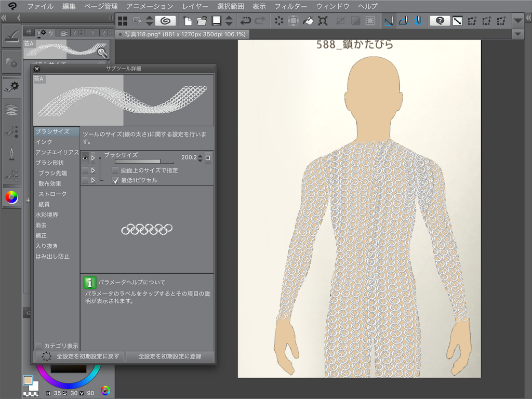Close the サブツール詳細 dialog

(37, 69)
